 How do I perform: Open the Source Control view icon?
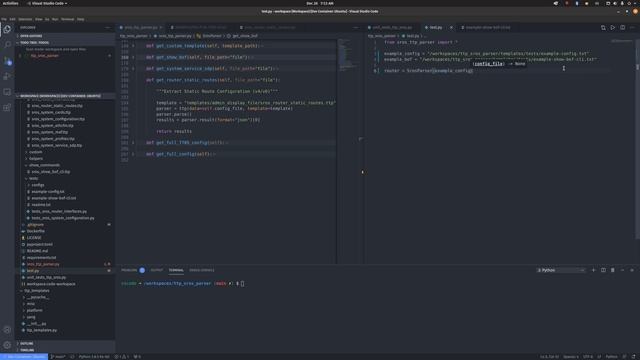pyautogui.click(x=7, y=61)
